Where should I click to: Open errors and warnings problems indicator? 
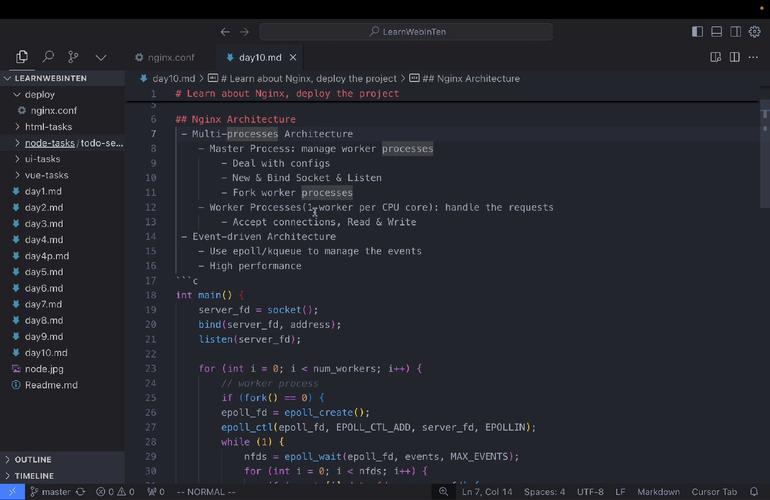tap(115, 492)
